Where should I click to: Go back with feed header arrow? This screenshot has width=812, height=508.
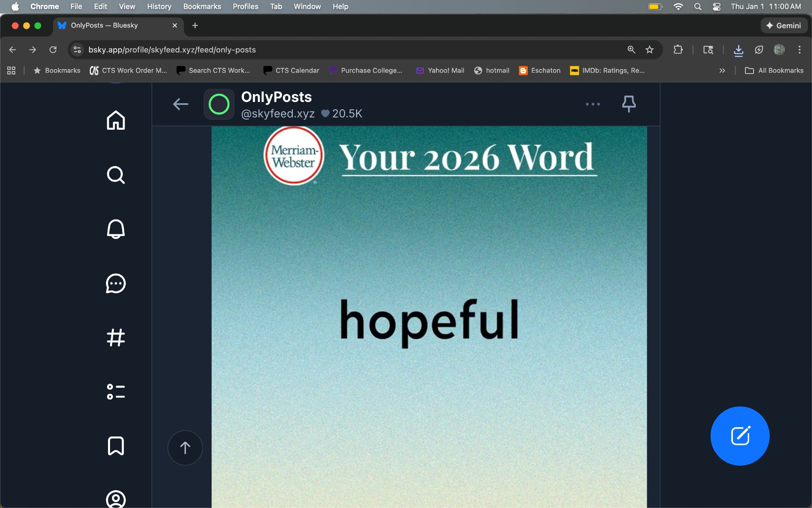pos(181,104)
